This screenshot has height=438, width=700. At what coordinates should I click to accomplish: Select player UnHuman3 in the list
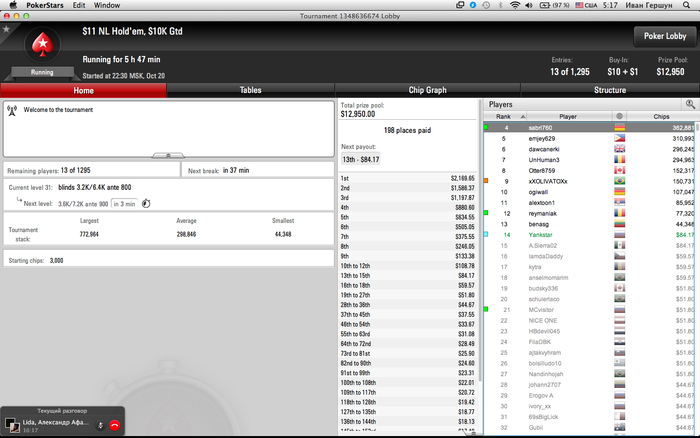[x=589, y=160]
